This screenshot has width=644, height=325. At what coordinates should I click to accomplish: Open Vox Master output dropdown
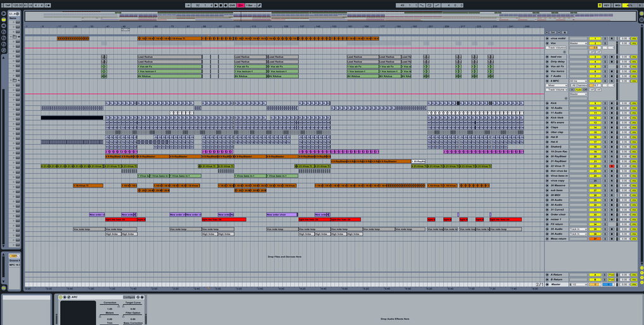(578, 43)
